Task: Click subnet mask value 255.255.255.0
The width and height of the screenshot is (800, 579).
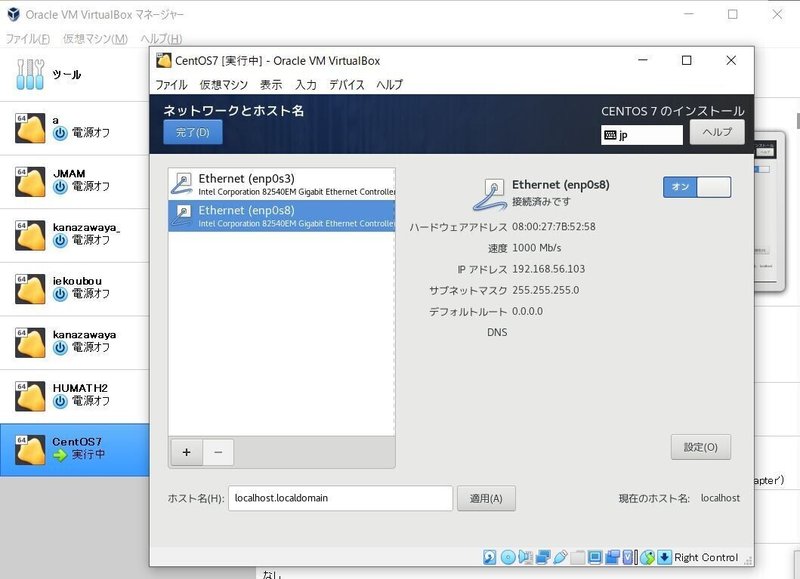Action: (545, 290)
